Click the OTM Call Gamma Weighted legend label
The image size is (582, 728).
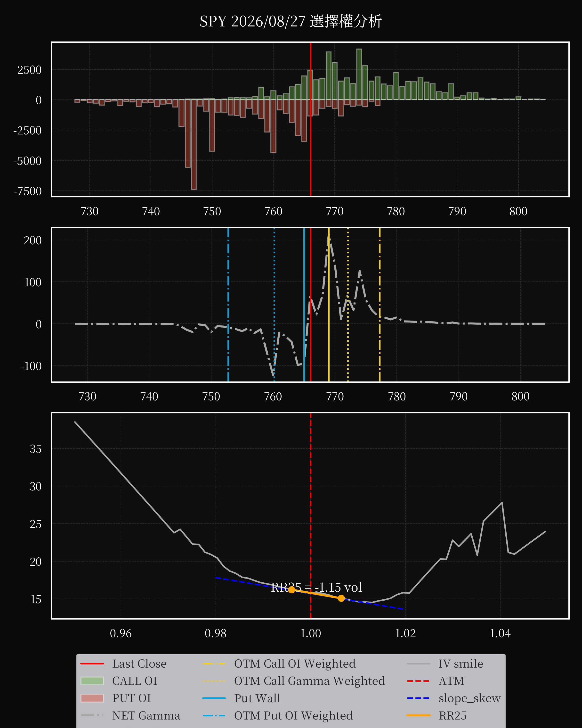[309, 681]
